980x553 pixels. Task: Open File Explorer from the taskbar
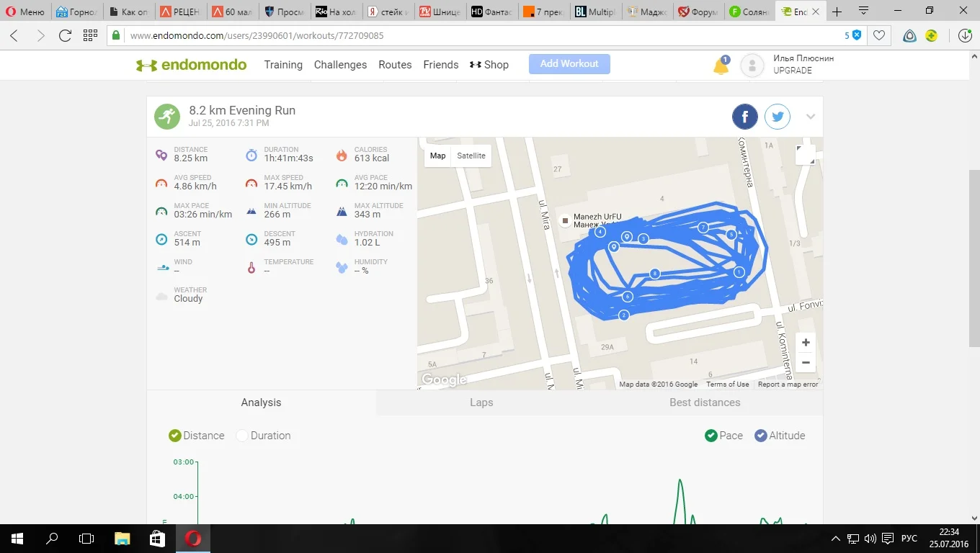point(122,539)
